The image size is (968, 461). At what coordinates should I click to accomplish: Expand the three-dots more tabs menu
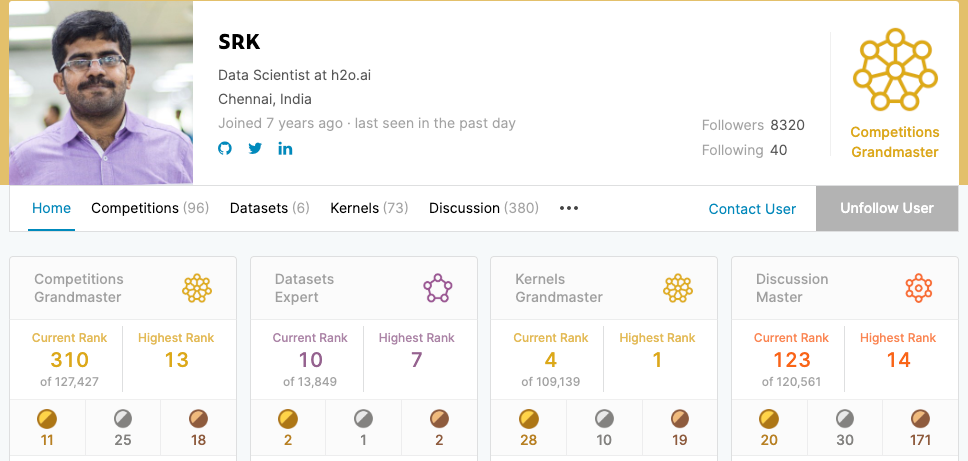[x=569, y=208]
